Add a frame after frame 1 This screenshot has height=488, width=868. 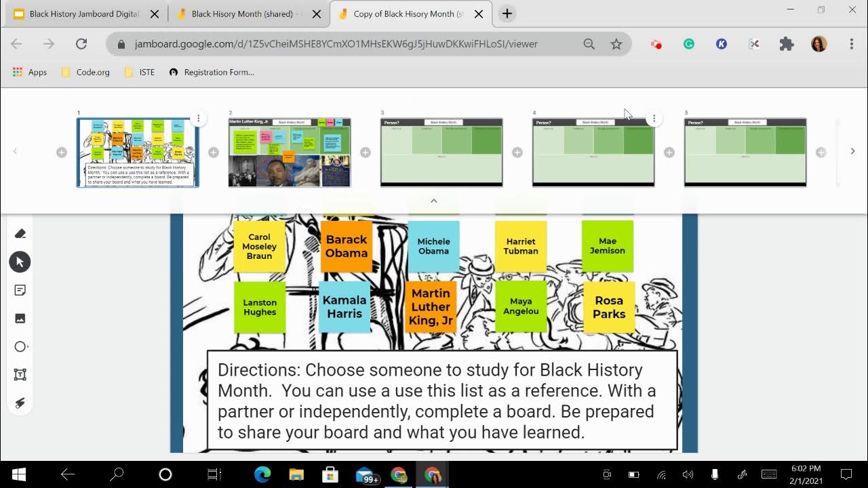tap(213, 152)
